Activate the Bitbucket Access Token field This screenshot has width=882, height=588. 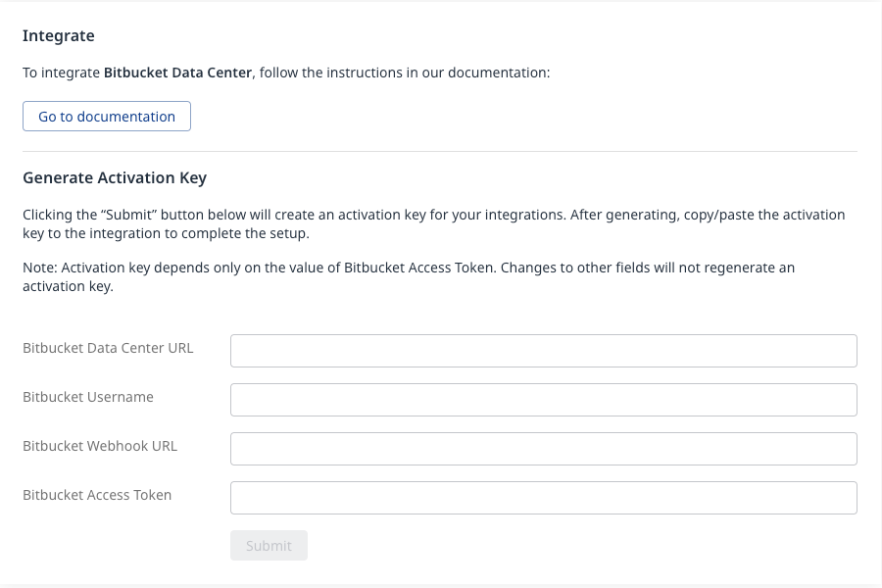pos(543,498)
